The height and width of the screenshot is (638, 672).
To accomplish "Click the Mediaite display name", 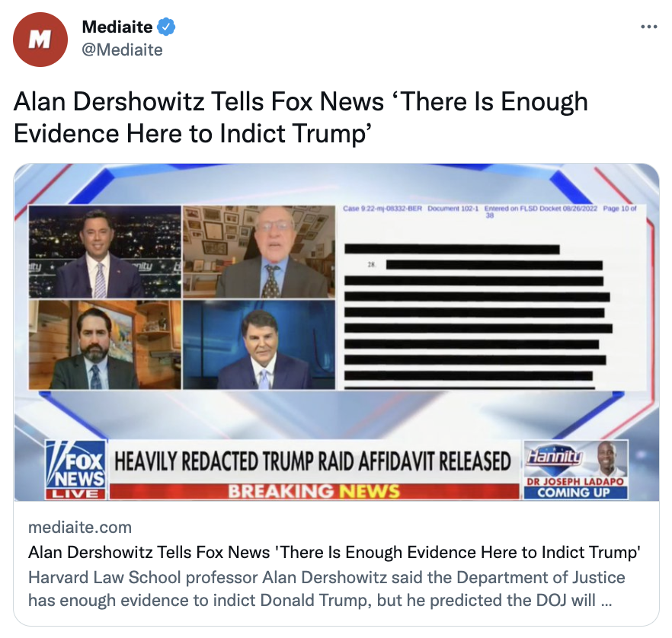I will 117,27.
